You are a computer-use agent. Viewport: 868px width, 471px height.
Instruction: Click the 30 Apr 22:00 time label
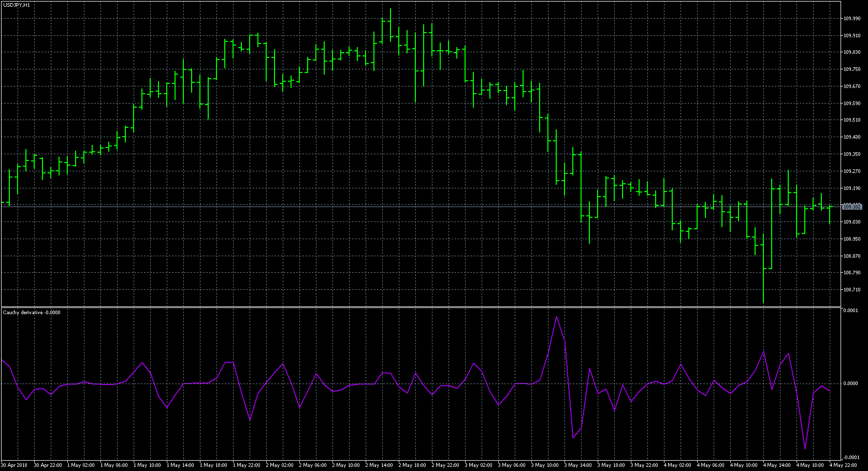[48, 465]
